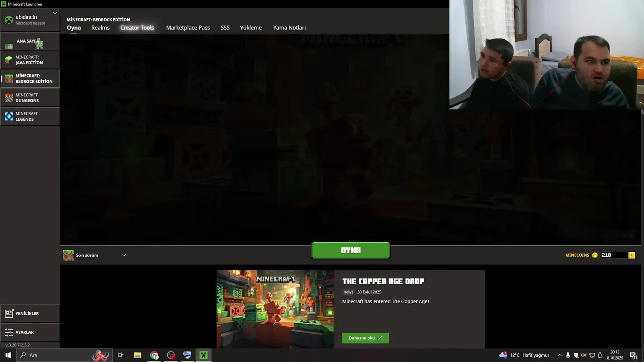Image resolution: width=644 pixels, height=362 pixels.
Task: Click the Dahasını oku button
Action: click(365, 338)
